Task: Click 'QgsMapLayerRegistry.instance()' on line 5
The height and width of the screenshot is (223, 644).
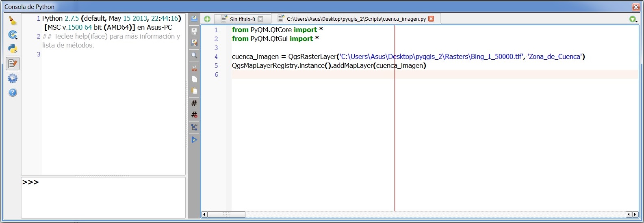Action: (x=282, y=65)
